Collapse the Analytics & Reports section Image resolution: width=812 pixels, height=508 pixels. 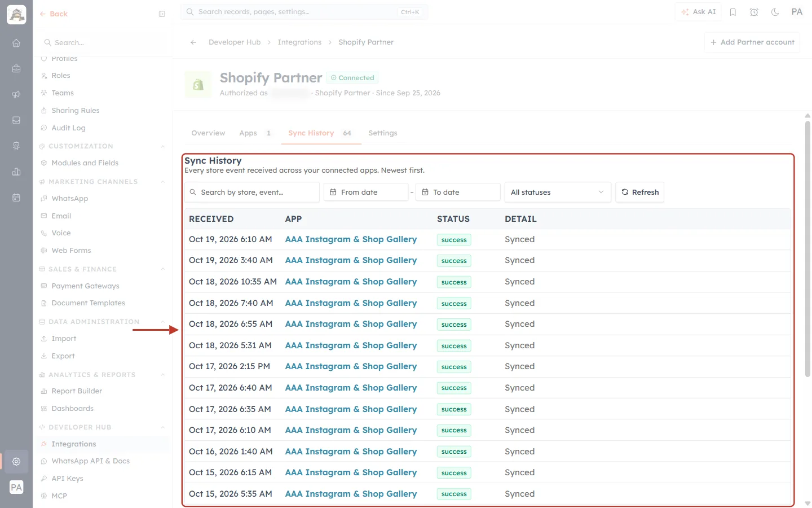point(163,375)
